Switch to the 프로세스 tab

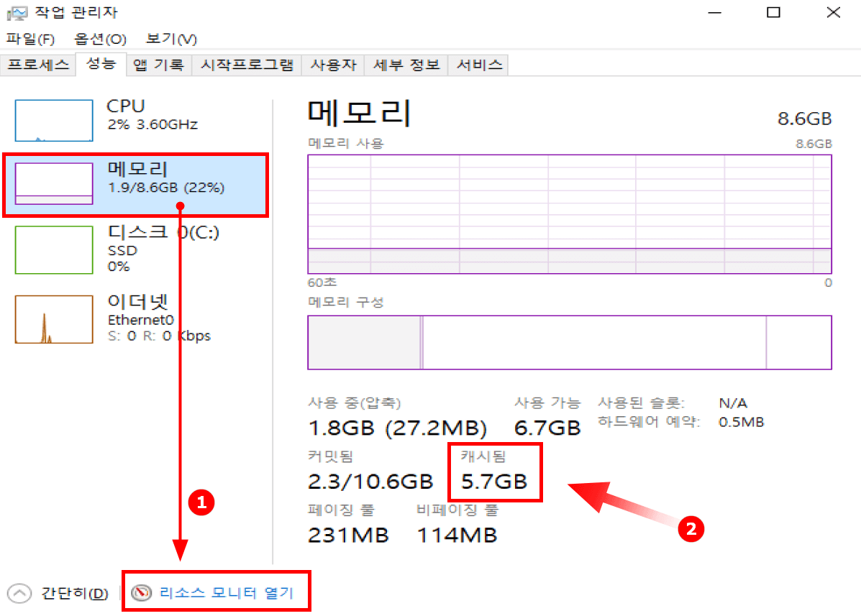38,65
